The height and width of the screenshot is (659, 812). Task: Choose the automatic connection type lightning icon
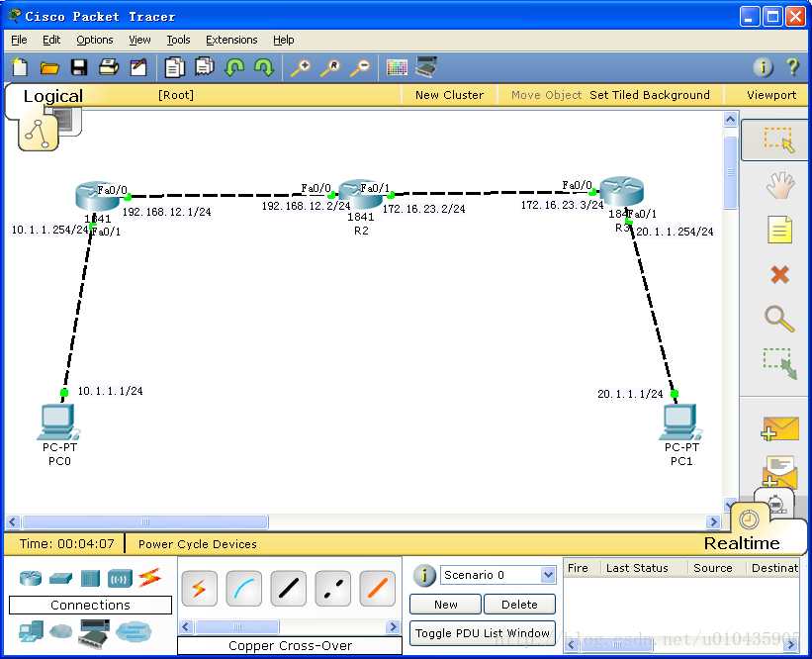pyautogui.click(x=200, y=589)
